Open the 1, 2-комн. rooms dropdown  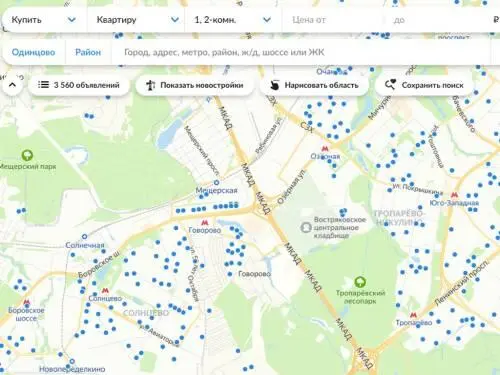[233, 20]
